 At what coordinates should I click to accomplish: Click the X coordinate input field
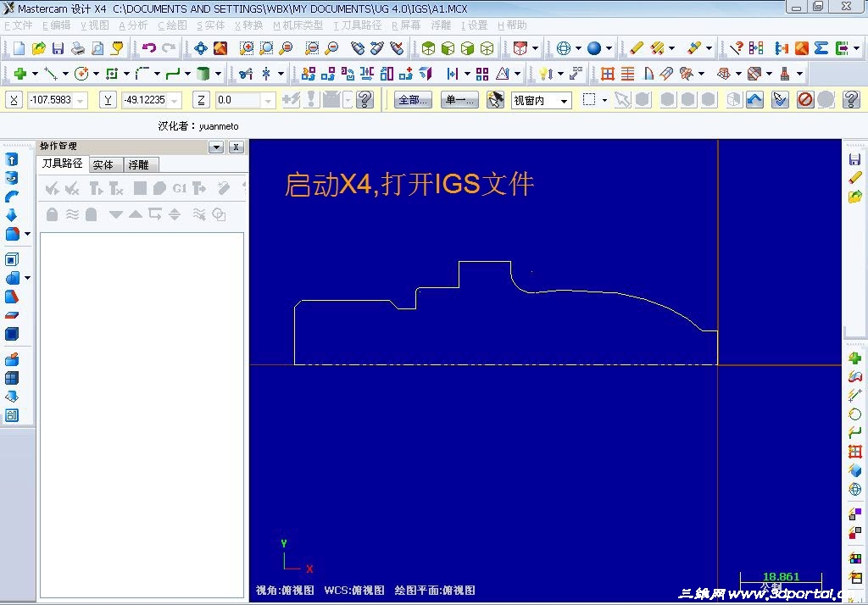coord(58,100)
